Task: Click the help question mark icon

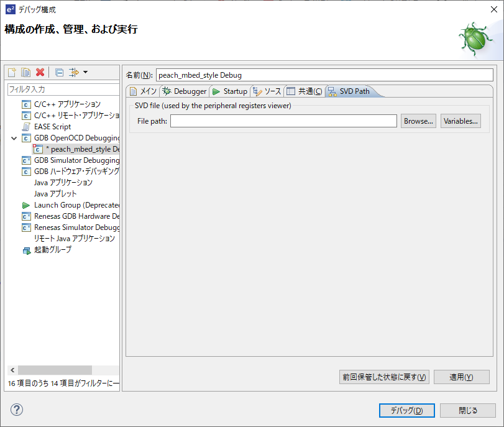Action: coord(17,410)
